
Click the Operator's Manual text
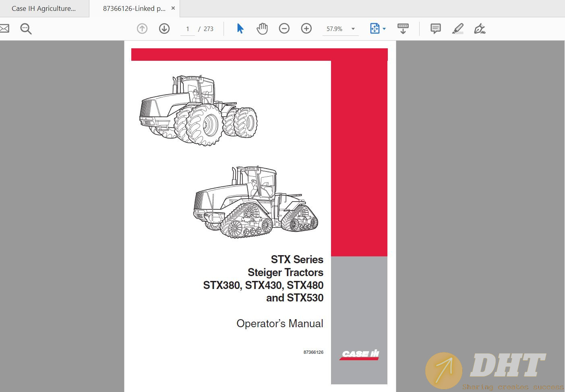pos(279,324)
